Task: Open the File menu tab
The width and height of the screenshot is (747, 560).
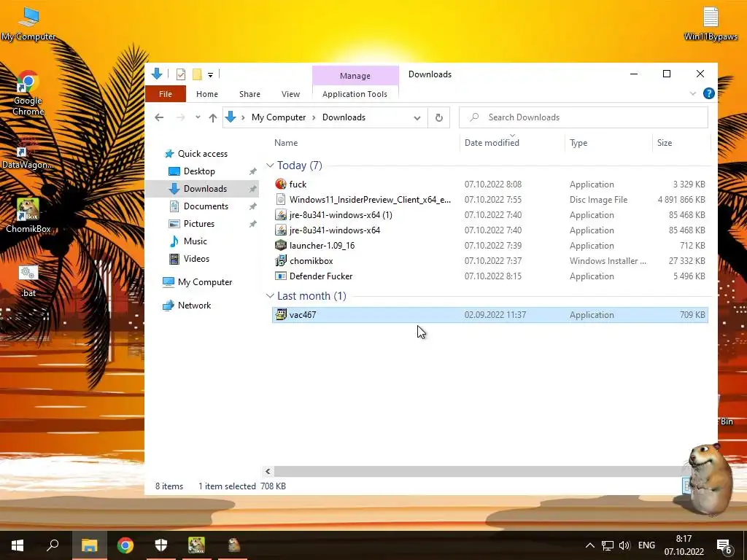Action: click(x=166, y=94)
